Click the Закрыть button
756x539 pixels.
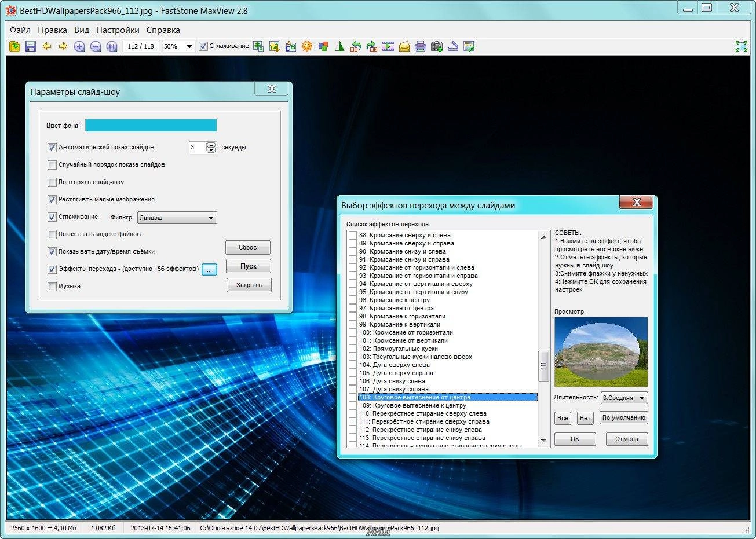249,285
